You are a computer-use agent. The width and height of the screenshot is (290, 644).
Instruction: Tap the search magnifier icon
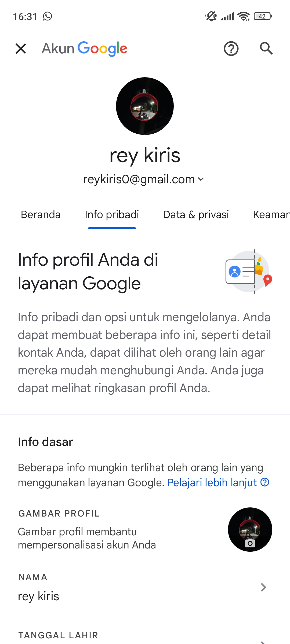pos(266,49)
